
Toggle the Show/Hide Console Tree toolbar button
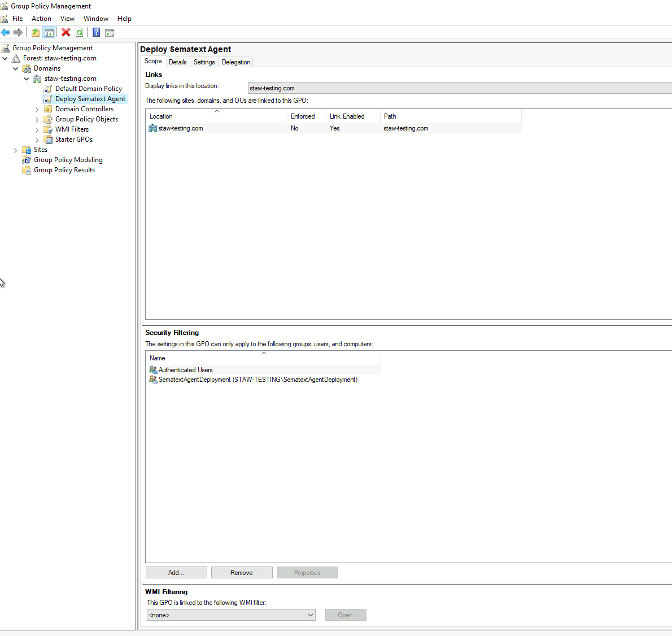click(49, 33)
